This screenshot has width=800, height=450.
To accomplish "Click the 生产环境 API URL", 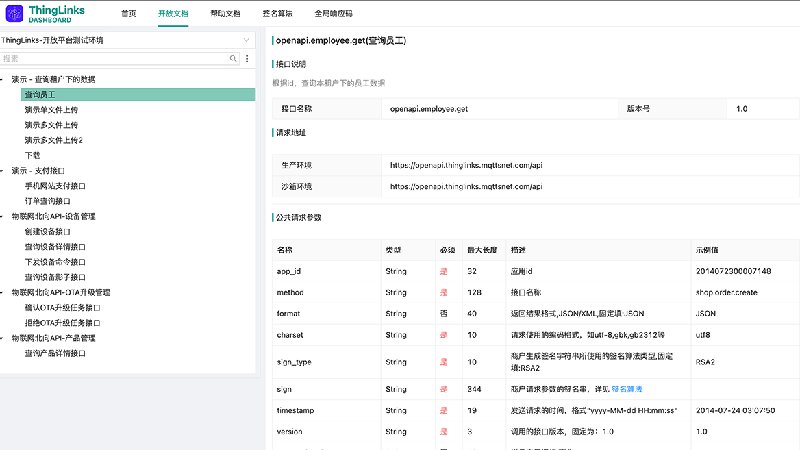I will click(466, 165).
